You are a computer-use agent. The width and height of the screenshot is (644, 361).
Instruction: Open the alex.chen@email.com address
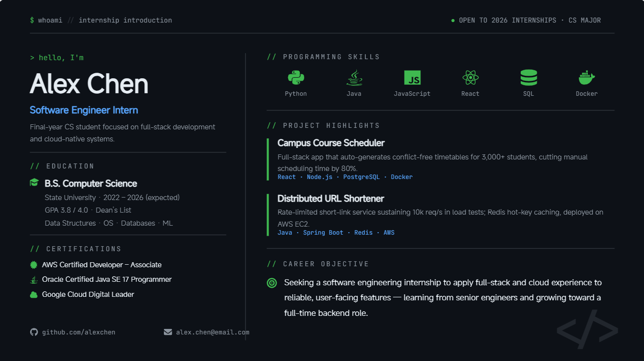pyautogui.click(x=212, y=332)
